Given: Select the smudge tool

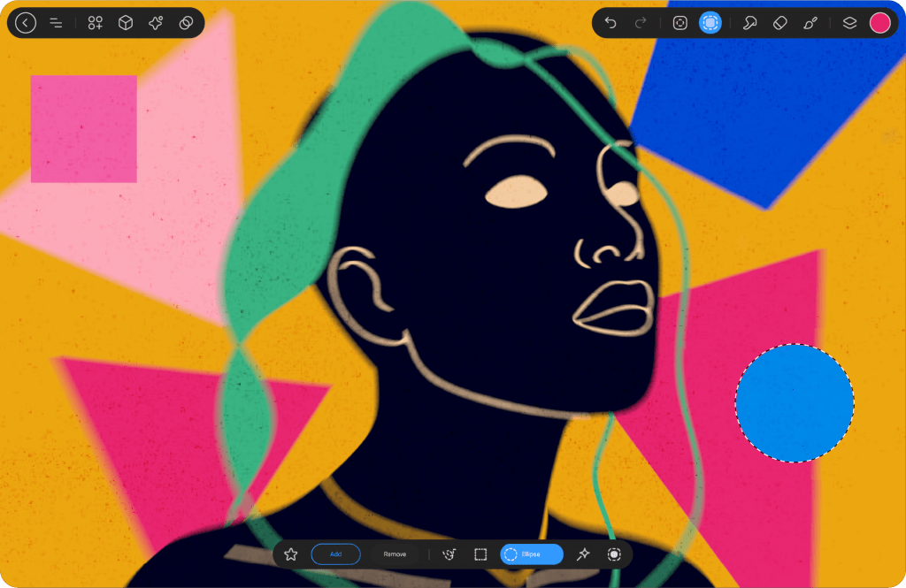Looking at the screenshot, I should (x=749, y=23).
